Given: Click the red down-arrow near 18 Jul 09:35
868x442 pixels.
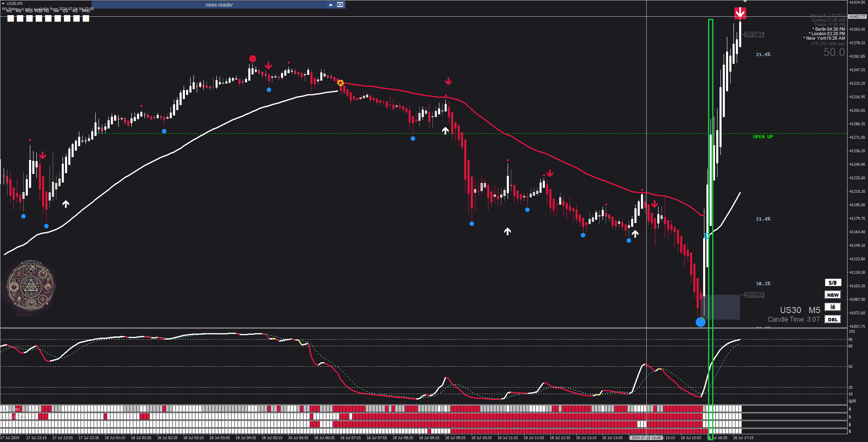Looking at the screenshot, I should (x=448, y=81).
